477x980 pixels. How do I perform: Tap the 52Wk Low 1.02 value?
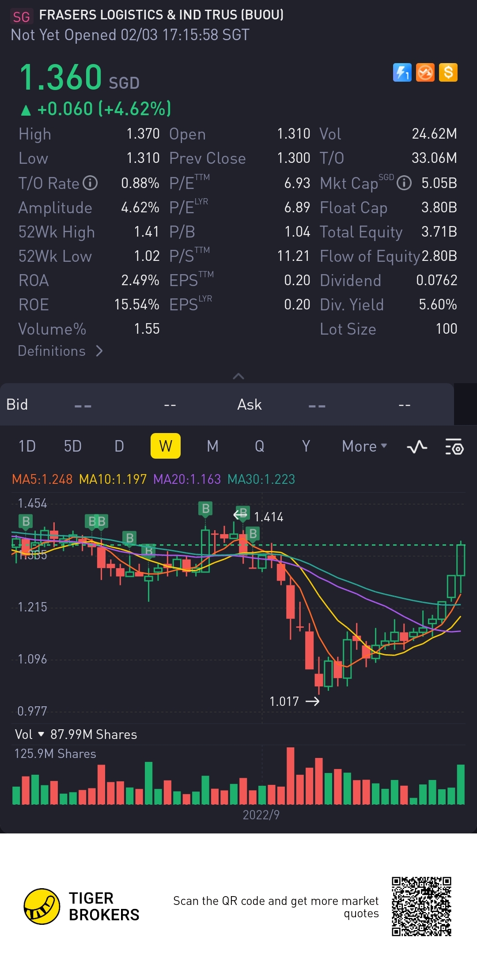[x=147, y=256]
